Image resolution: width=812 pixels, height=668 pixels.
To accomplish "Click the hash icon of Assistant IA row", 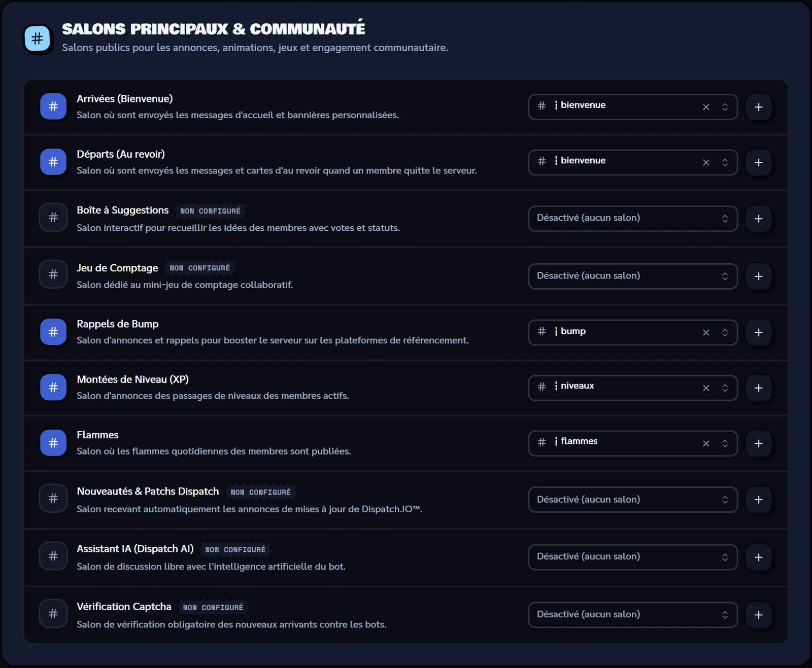I will coord(53,556).
